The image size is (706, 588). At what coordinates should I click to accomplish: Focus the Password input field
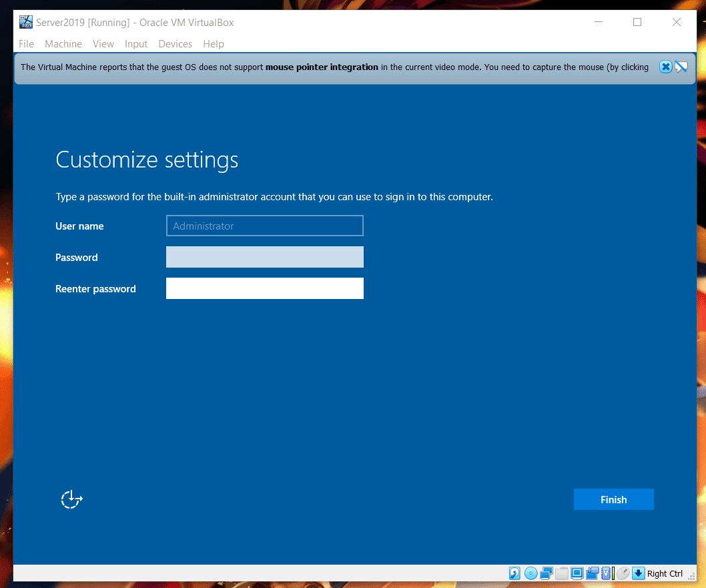click(265, 257)
